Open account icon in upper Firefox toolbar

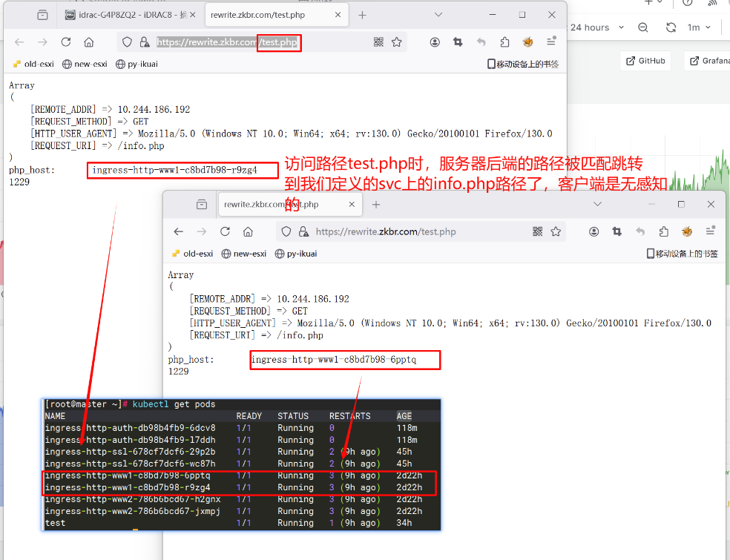435,42
